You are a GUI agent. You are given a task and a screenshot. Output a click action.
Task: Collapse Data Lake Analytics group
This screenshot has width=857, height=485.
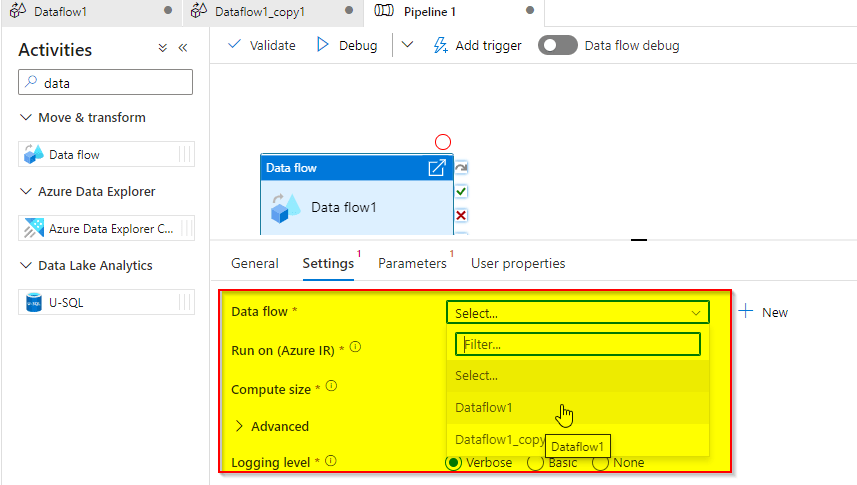[x=26, y=265]
